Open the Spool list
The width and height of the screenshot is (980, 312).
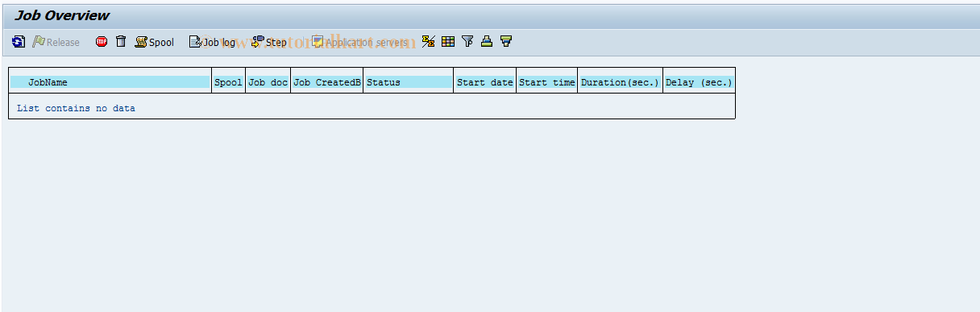click(155, 42)
